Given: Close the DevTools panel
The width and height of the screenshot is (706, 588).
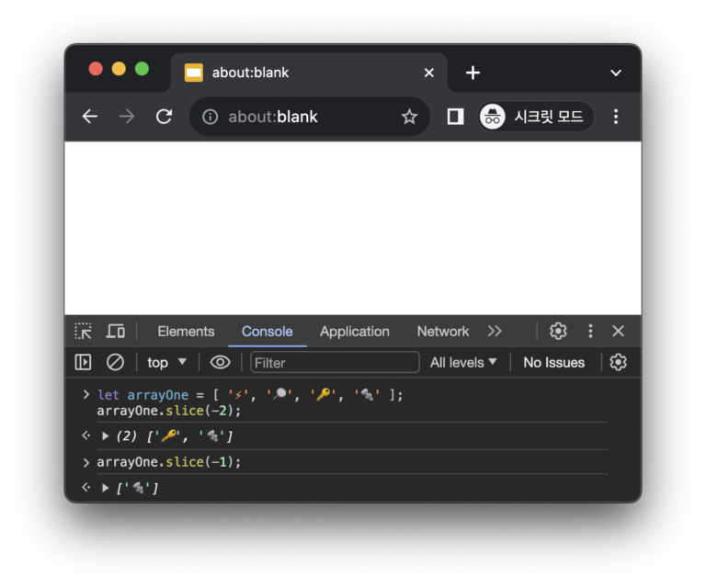Looking at the screenshot, I should 618,331.
